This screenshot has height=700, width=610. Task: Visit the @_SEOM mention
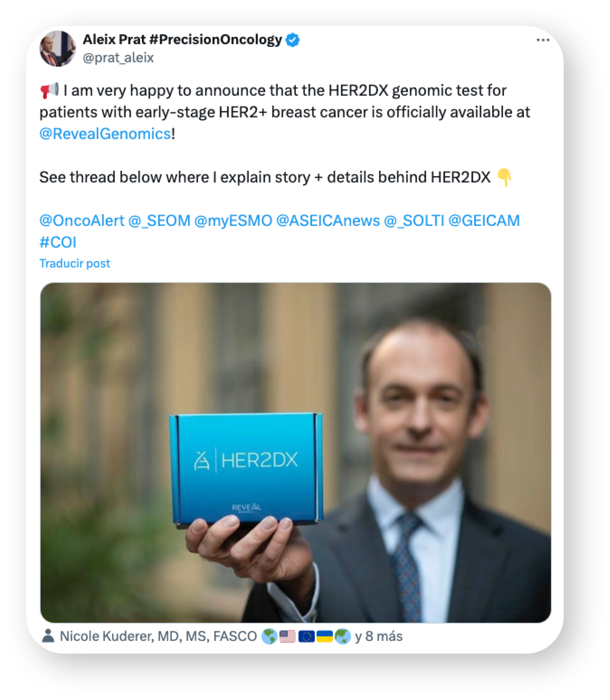point(159,221)
